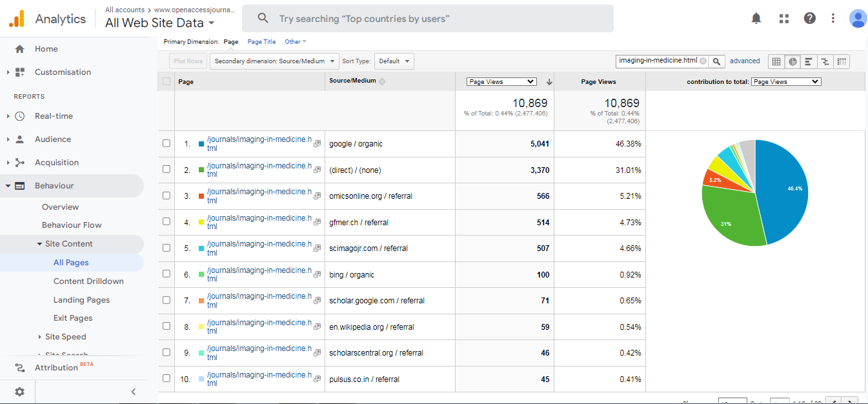Open Behaviour Overview report
The height and width of the screenshot is (404, 868).
tap(60, 207)
